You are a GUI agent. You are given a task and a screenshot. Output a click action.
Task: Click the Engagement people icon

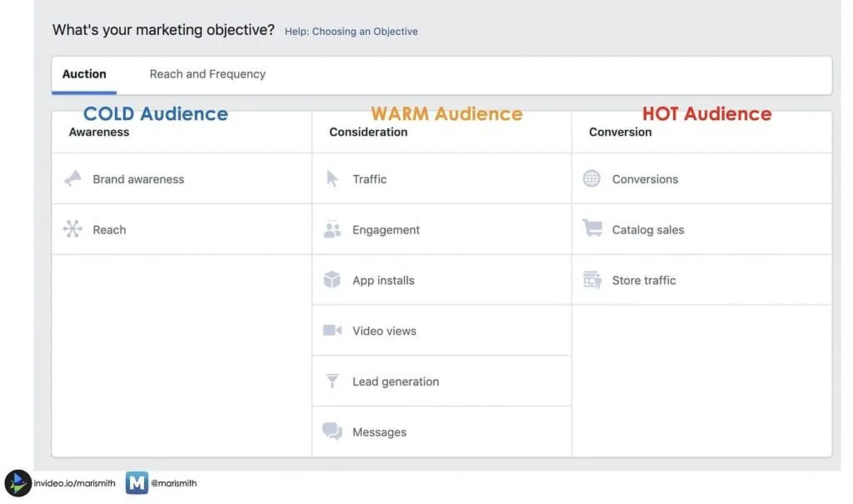coord(332,229)
